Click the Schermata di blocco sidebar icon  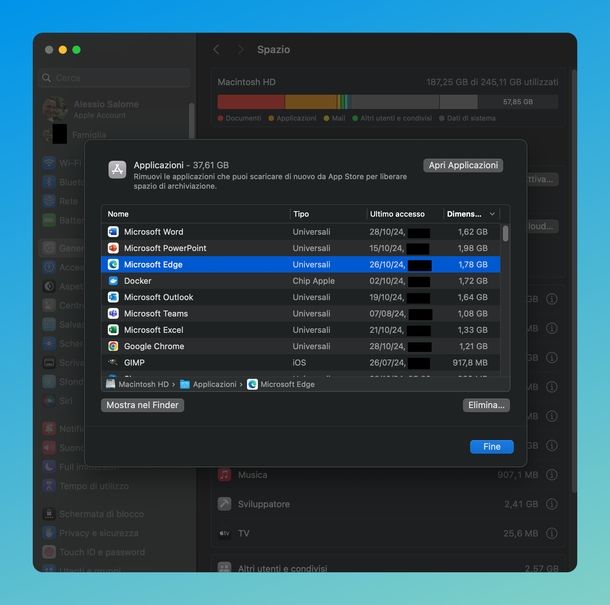point(49,514)
